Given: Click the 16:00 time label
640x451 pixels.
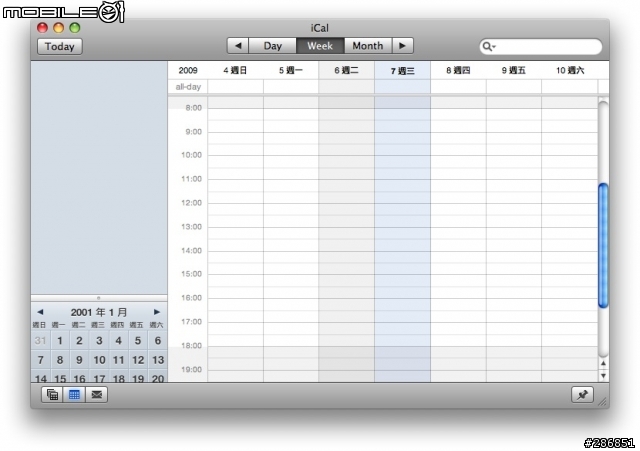Looking at the screenshot, I should click(191, 298).
